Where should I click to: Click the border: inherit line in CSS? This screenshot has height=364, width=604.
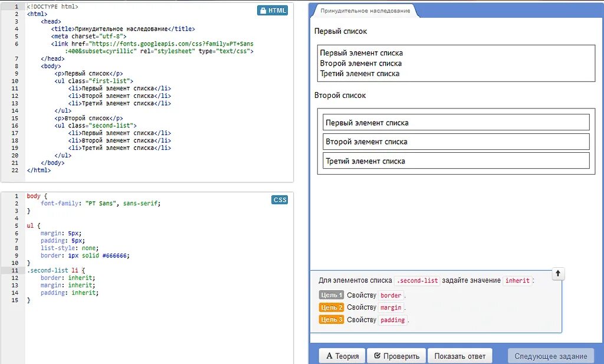68,278
